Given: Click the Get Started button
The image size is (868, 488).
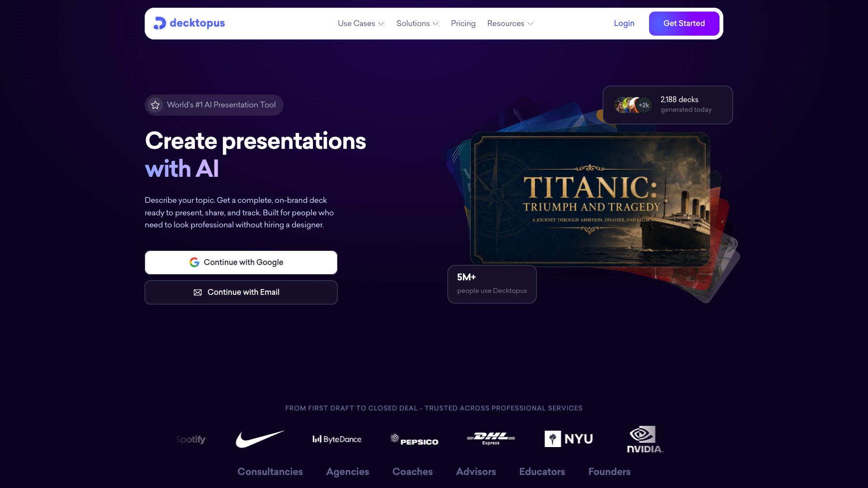Looking at the screenshot, I should click(x=684, y=24).
